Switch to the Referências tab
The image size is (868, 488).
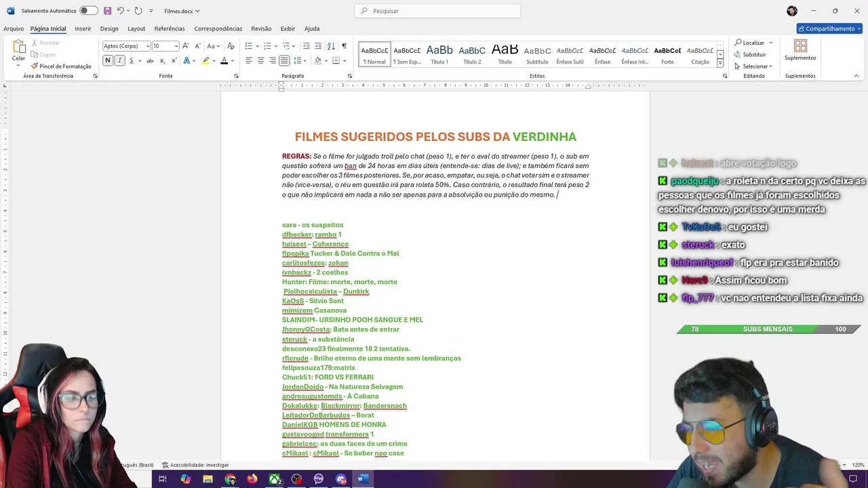coord(170,28)
